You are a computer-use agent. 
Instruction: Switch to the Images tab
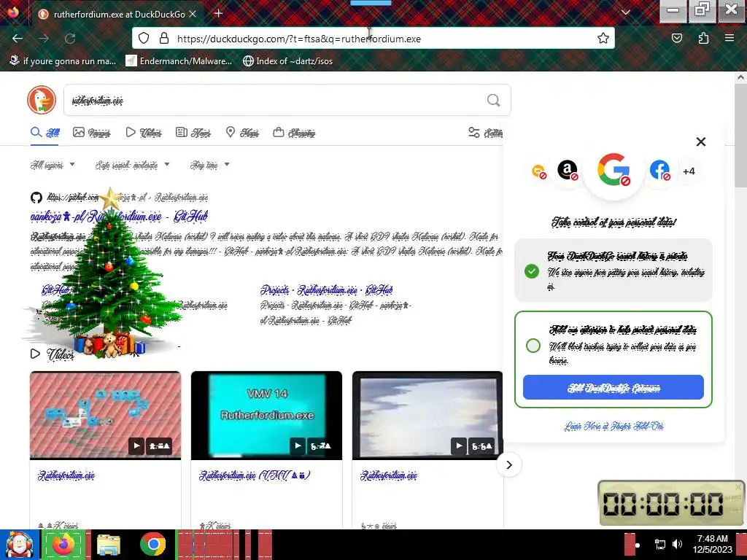click(91, 133)
